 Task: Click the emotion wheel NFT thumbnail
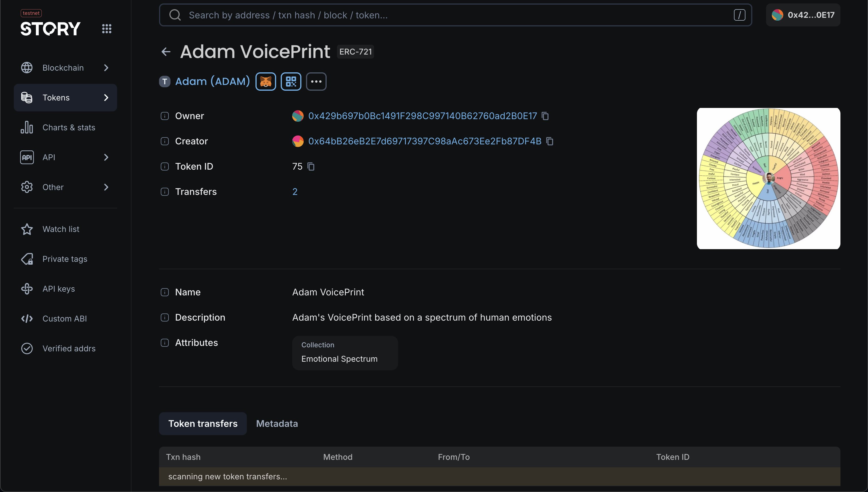[768, 179]
